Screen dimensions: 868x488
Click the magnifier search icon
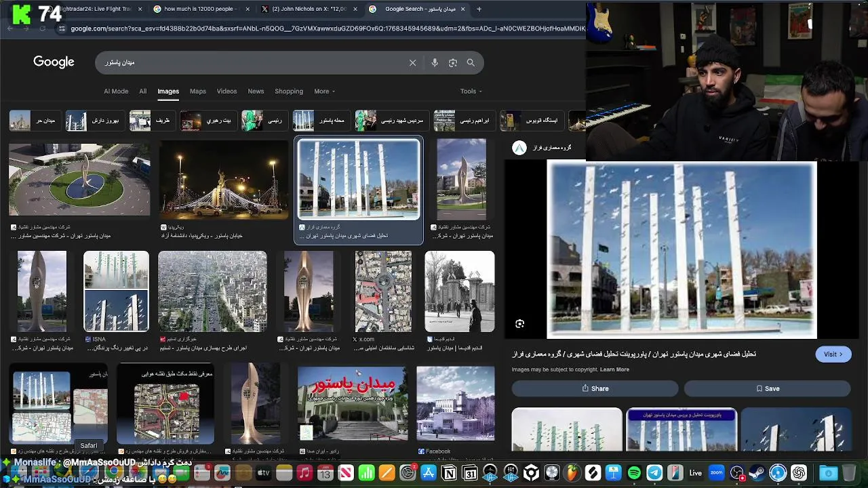pyautogui.click(x=471, y=62)
